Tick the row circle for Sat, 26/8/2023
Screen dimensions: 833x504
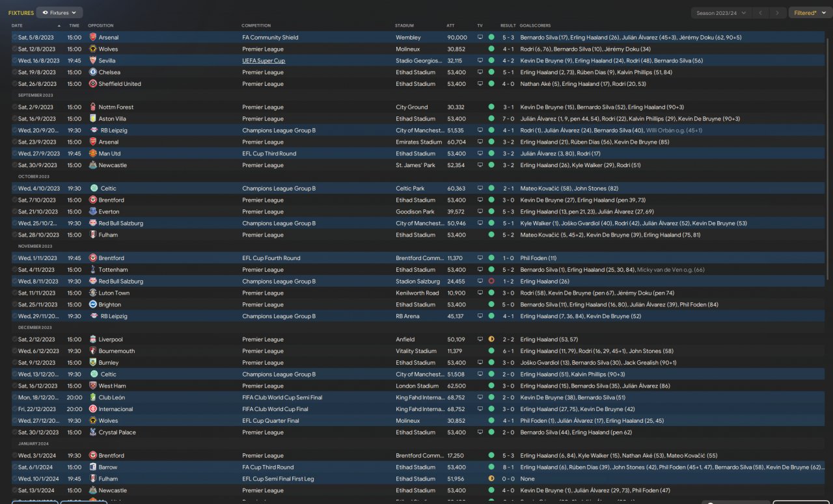point(14,84)
